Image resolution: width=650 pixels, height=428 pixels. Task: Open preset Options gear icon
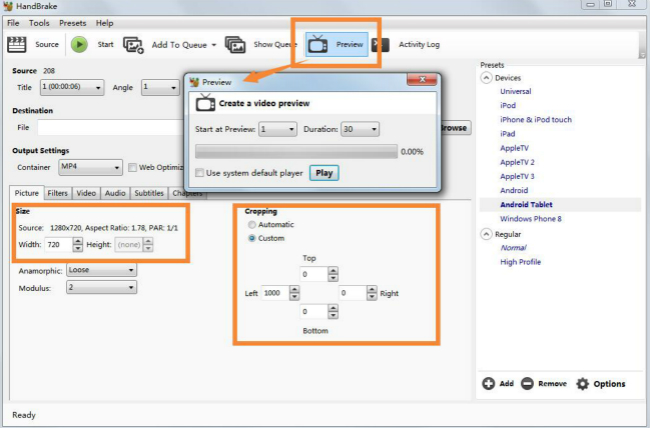(x=582, y=384)
